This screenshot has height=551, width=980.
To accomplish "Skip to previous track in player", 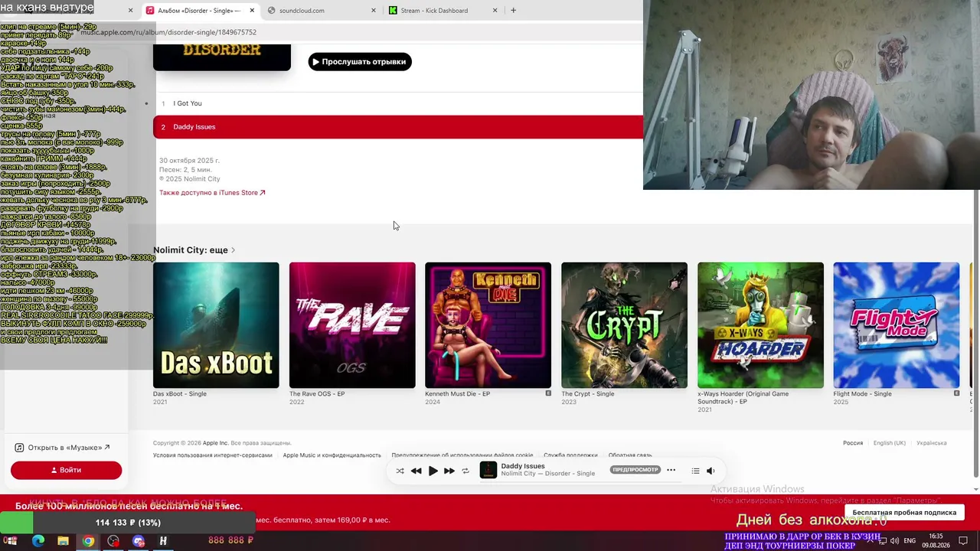I will 416,471.
